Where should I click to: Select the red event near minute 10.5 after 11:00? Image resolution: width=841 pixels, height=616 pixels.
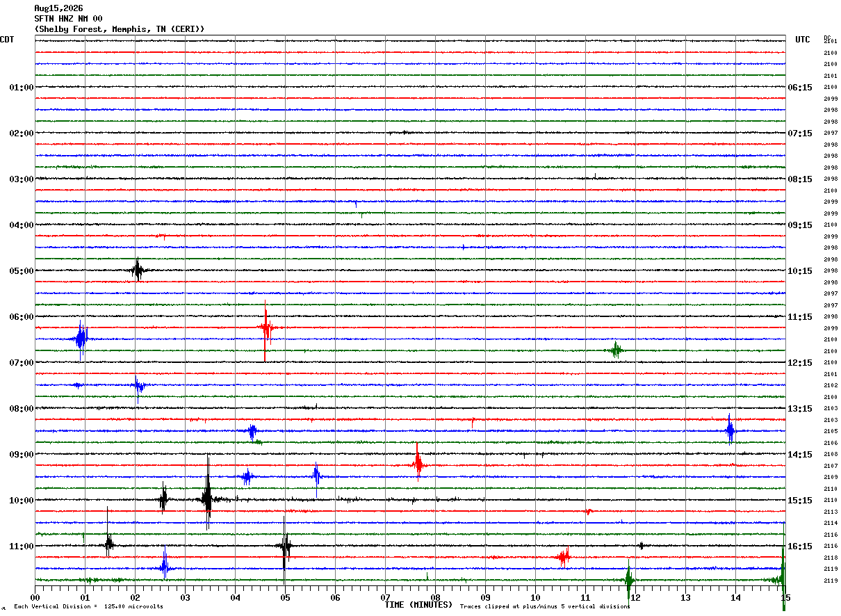click(564, 556)
